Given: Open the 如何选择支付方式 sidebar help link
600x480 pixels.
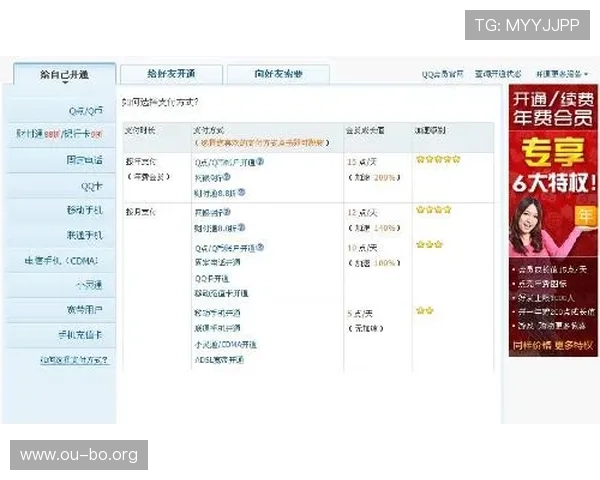Looking at the screenshot, I should [x=74, y=360].
